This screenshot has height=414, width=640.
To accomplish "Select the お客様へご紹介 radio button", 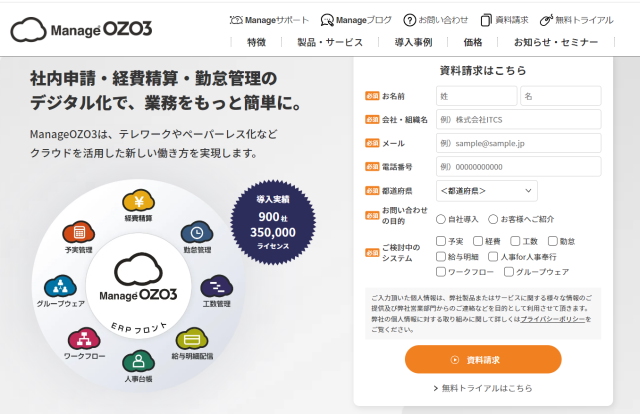I will (x=493, y=219).
